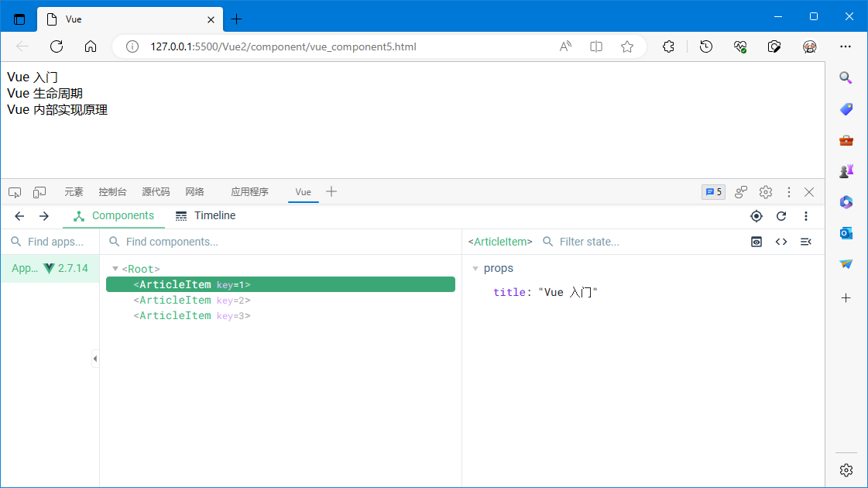Open browser history
Viewport: 868px width, 488px height.
coord(706,46)
